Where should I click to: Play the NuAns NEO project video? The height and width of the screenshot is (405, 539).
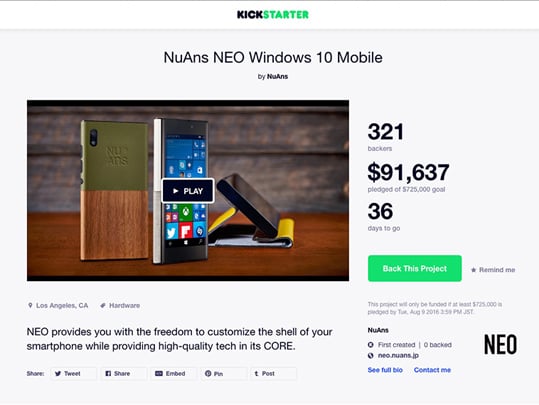(188, 191)
